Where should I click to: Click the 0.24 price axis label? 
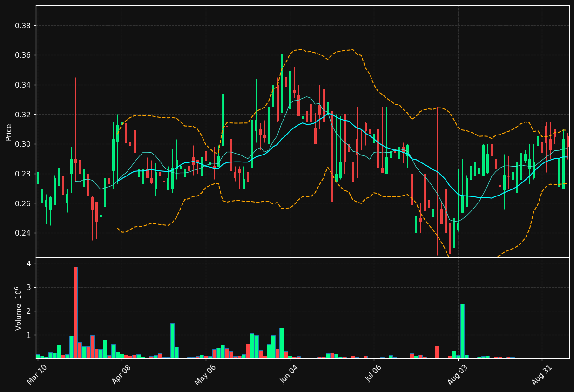tap(23, 233)
